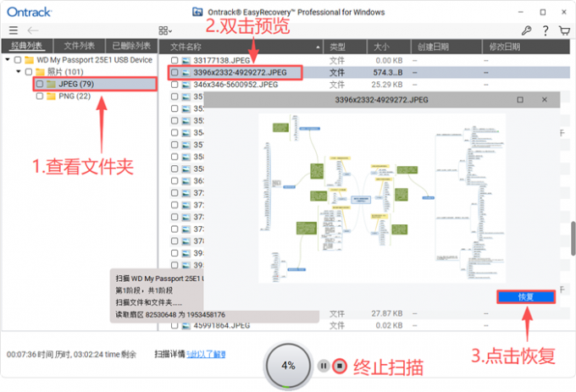576x392 pixels.
Task: Click the 33177138.JPEG image file icon
Action: click(x=186, y=60)
